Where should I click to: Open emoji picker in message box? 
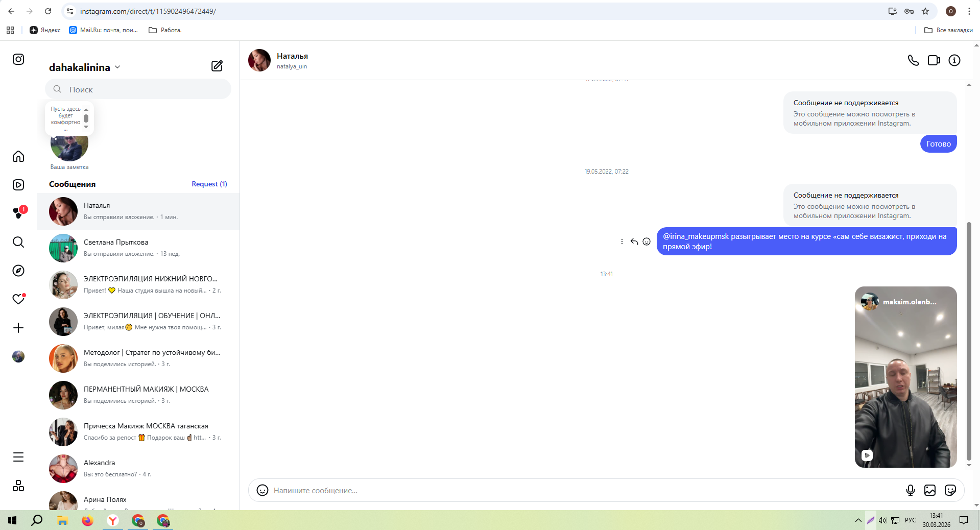coord(262,490)
